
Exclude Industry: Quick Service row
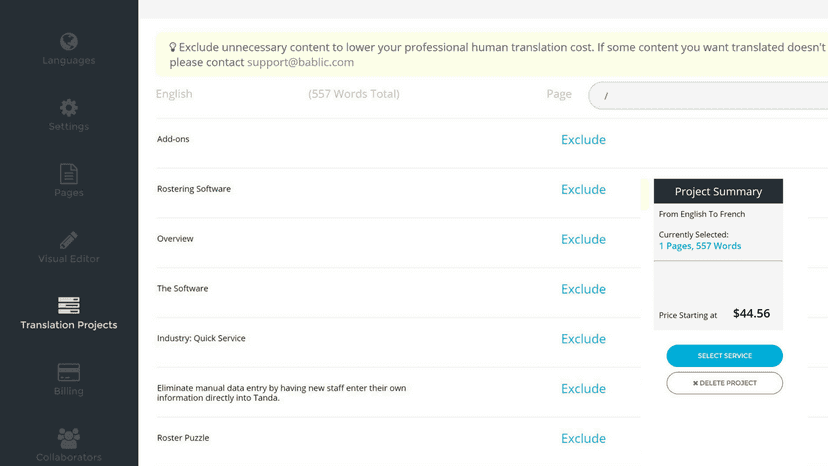[583, 339]
